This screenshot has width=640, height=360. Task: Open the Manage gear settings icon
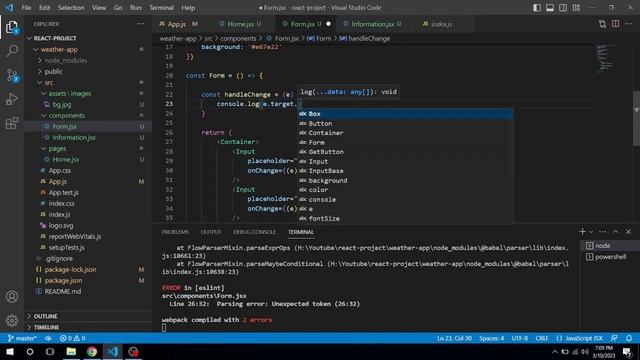point(12,321)
